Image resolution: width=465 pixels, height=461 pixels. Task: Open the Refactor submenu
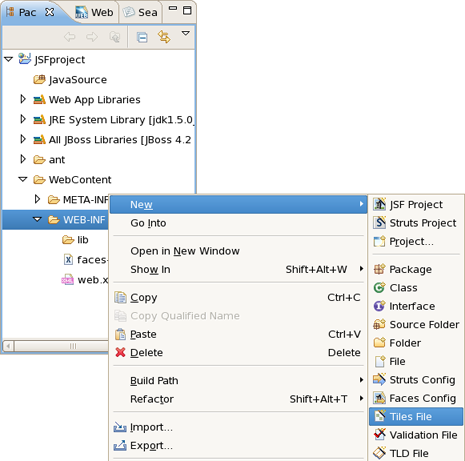(x=238, y=399)
